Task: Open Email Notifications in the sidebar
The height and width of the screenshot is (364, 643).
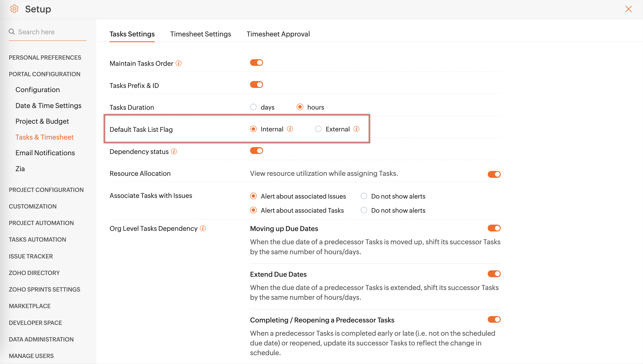Action: [45, 153]
